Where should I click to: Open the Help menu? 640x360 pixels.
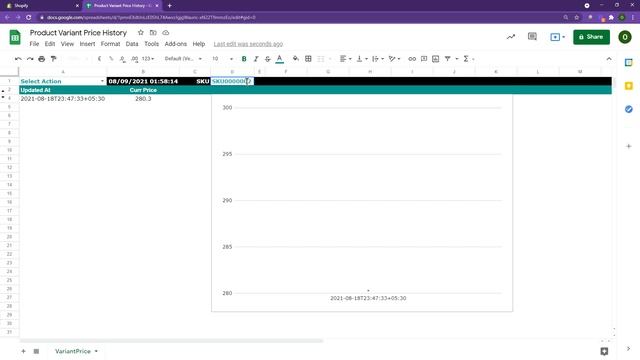199,44
